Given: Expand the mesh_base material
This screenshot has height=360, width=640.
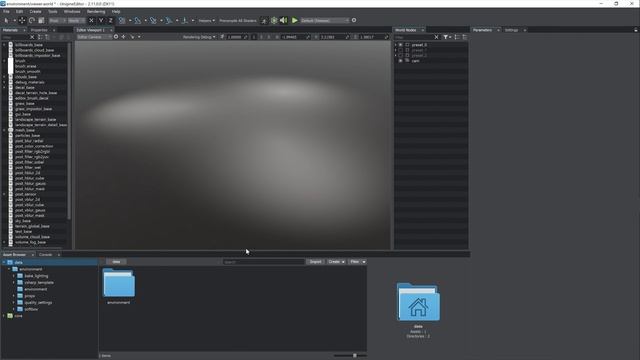Looking at the screenshot, I should [4, 130].
